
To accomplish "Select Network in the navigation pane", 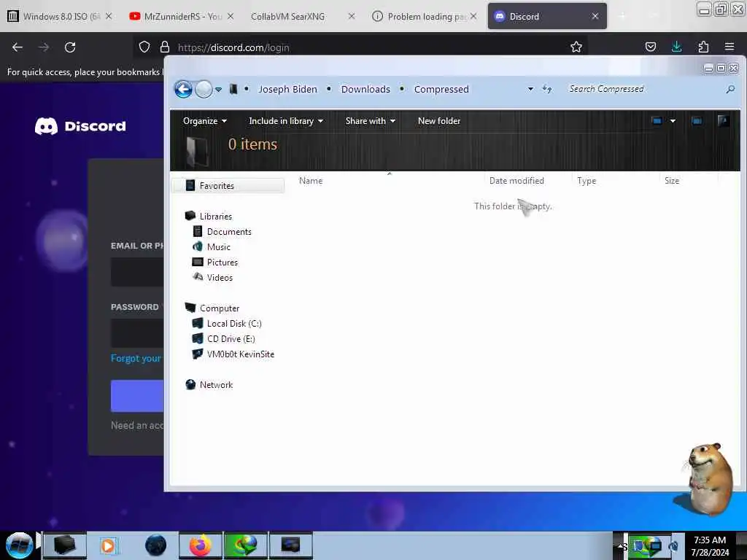I will click(216, 385).
